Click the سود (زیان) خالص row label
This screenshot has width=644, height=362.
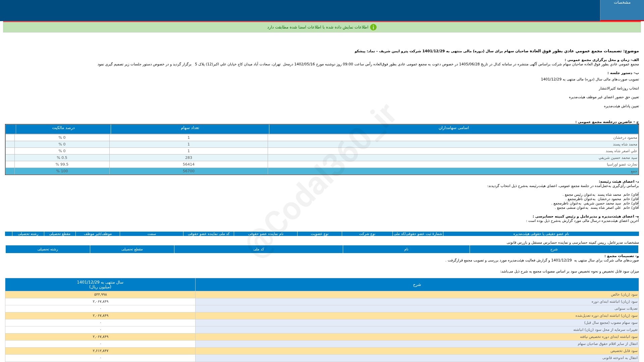[624, 295]
